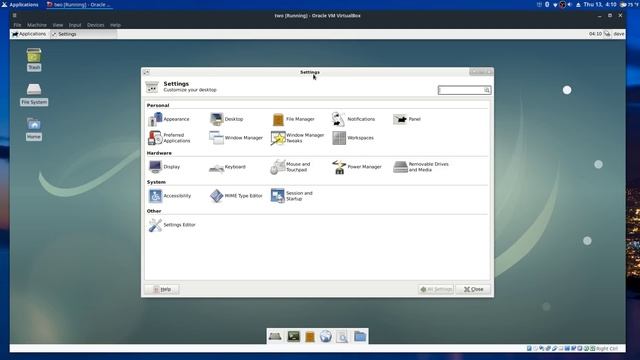The height and width of the screenshot is (360, 640).
Task: Click the guest panel clock 04:10
Action: [595, 34]
